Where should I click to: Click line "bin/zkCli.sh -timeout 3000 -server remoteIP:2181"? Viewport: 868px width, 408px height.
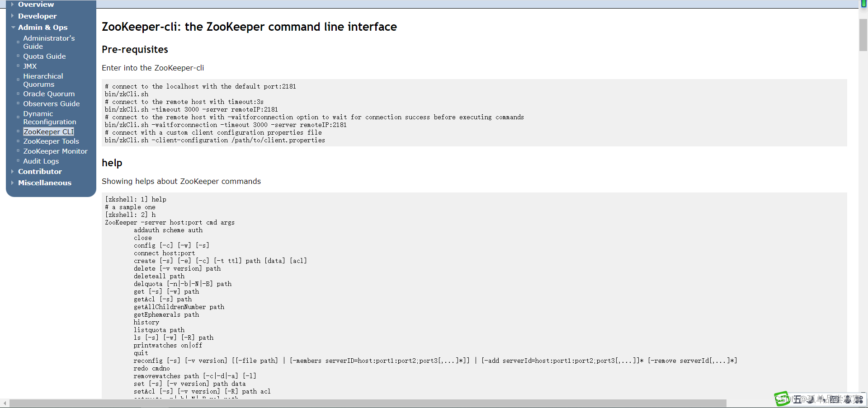click(x=191, y=109)
